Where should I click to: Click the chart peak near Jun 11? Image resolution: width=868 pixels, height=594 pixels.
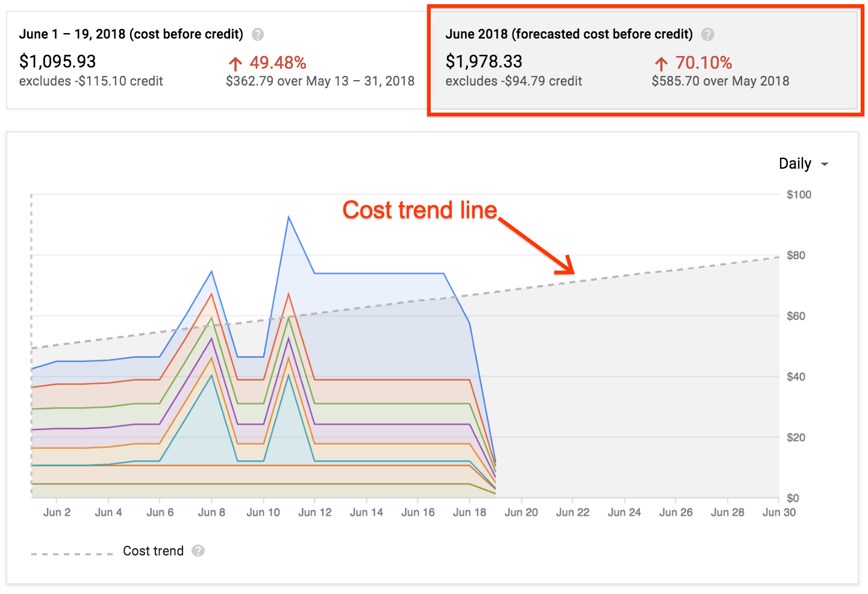[289, 217]
